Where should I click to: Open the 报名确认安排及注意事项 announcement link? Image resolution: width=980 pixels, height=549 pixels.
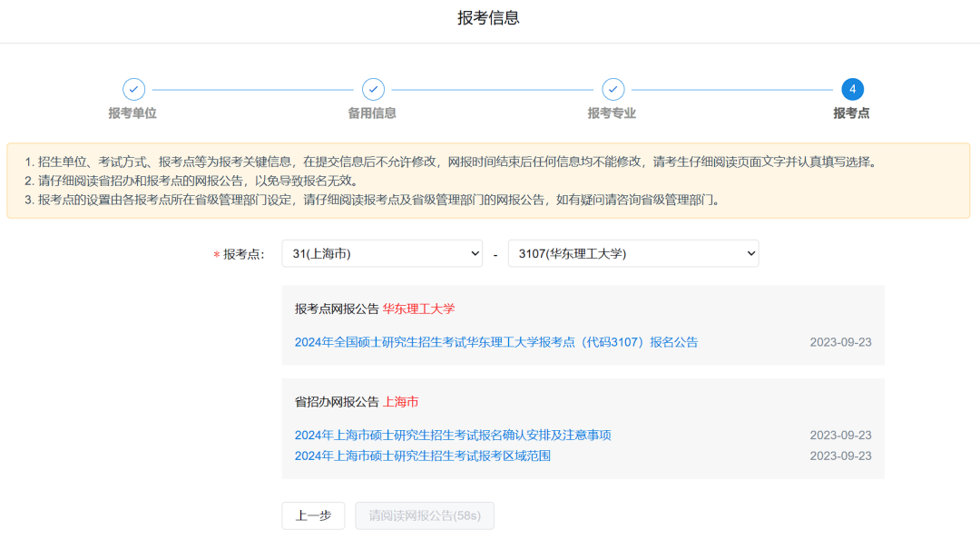pos(453,436)
